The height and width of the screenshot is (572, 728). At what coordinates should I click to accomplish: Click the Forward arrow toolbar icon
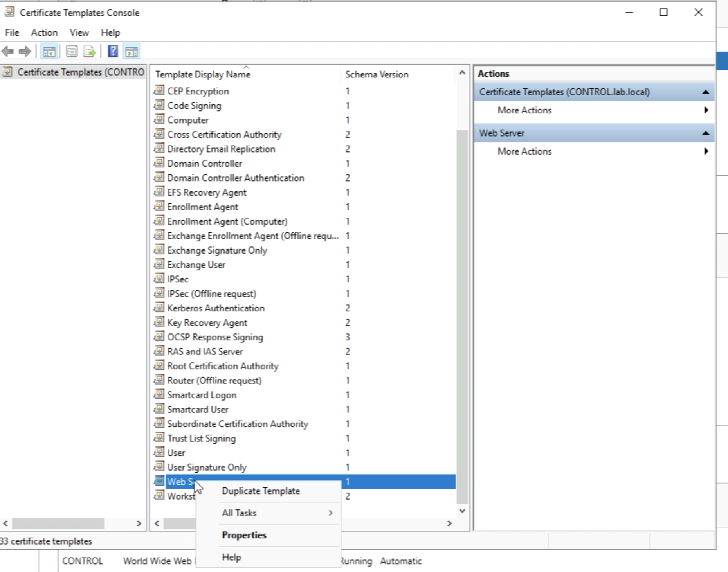(x=25, y=51)
